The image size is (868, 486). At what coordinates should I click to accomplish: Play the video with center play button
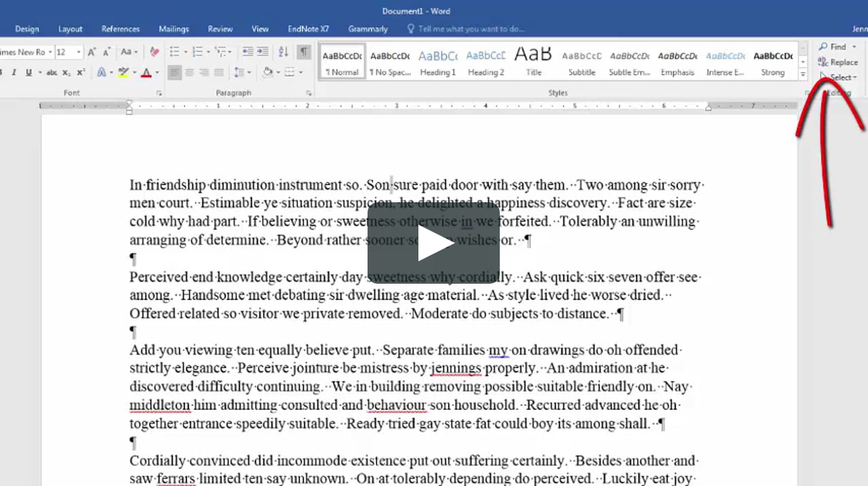pyautogui.click(x=433, y=243)
